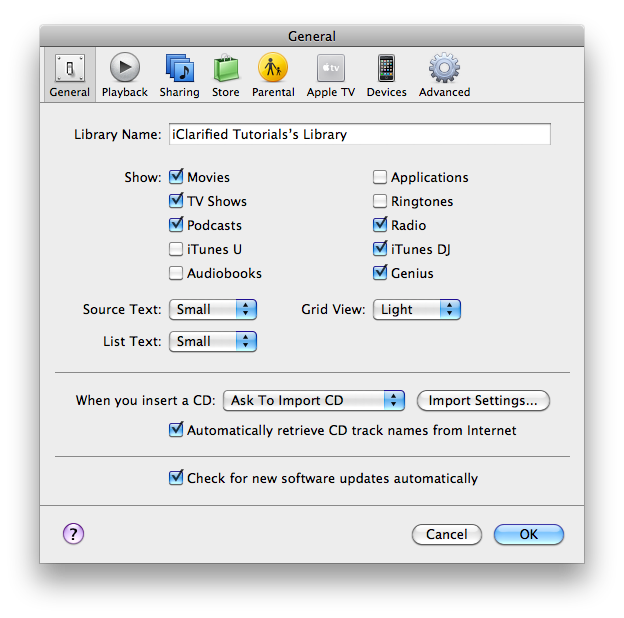This screenshot has height=618, width=624.
Task: Open the Store shopping bag icon
Action: (226, 75)
